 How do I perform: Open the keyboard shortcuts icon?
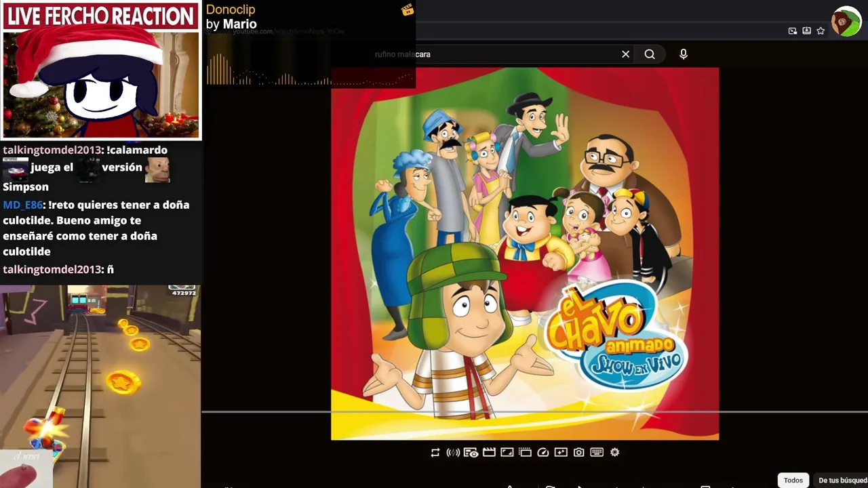click(597, 453)
